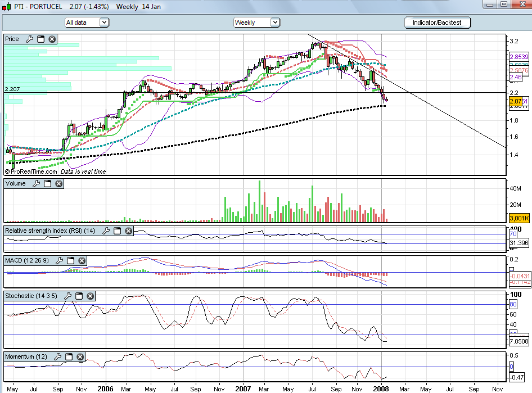This screenshot has width=532, height=393.
Task: Restore the chart window size
Action: coord(504,4)
